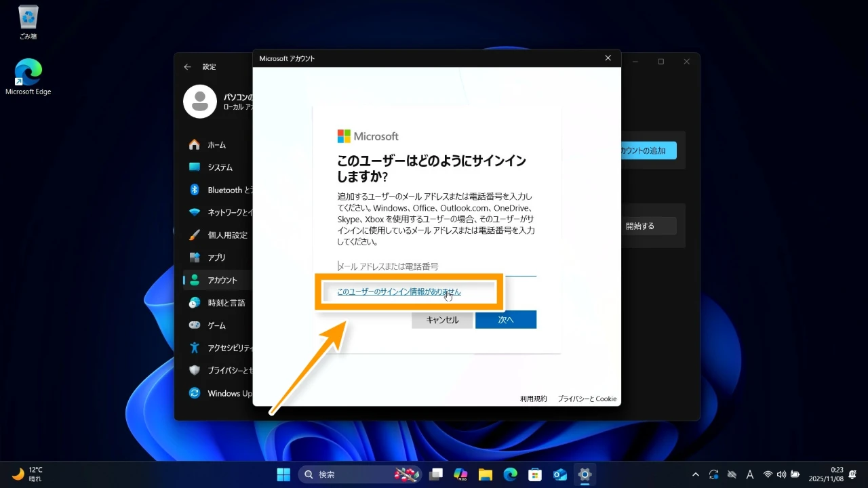Click the アプリ icon in sidebar
The image size is (868, 488).
[x=195, y=258]
